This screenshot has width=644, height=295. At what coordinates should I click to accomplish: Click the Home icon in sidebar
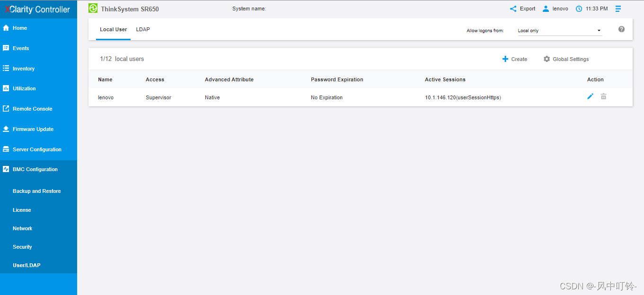[6, 28]
